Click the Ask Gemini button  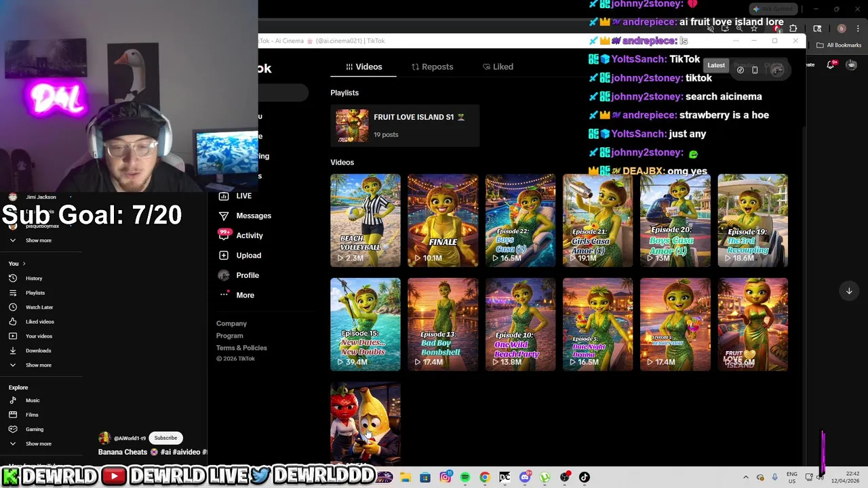pos(773,9)
